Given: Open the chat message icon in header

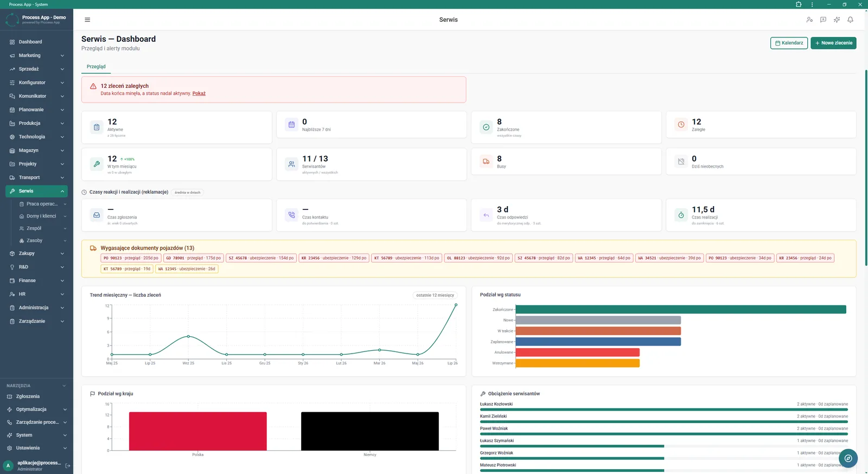Looking at the screenshot, I should (823, 20).
